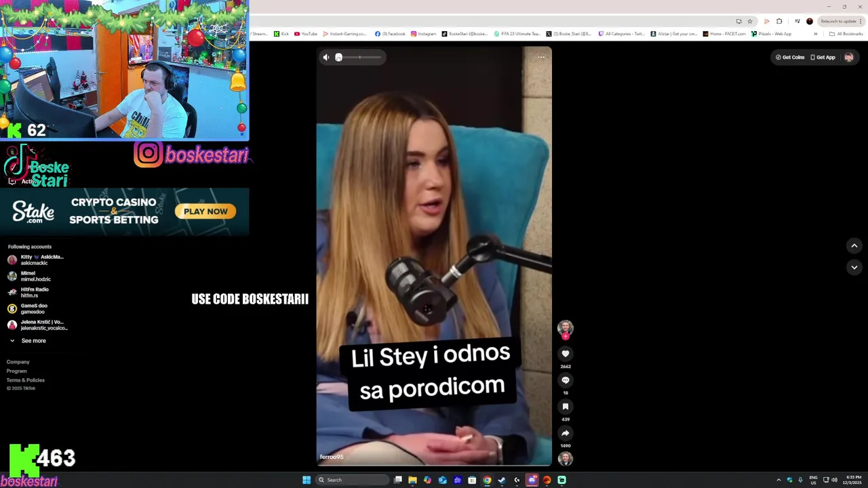Click the install app icon in the address bar
Image resolution: width=868 pixels, height=488 pixels.
point(738,21)
